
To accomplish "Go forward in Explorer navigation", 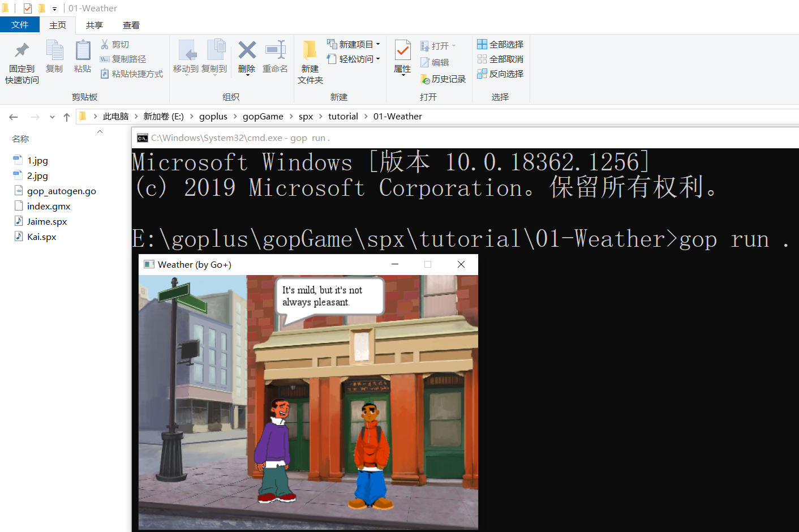I will 35,117.
